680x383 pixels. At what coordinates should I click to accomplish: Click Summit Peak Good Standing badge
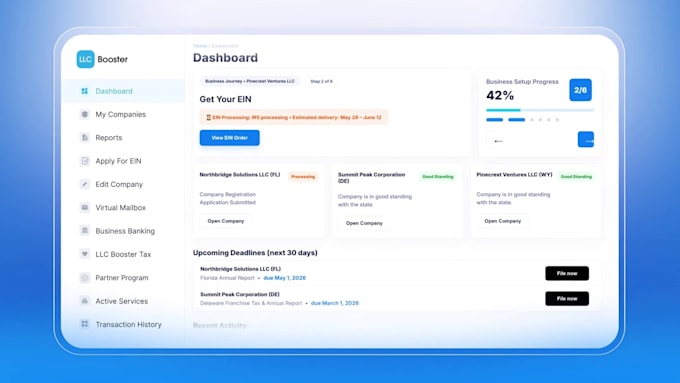[x=438, y=177]
